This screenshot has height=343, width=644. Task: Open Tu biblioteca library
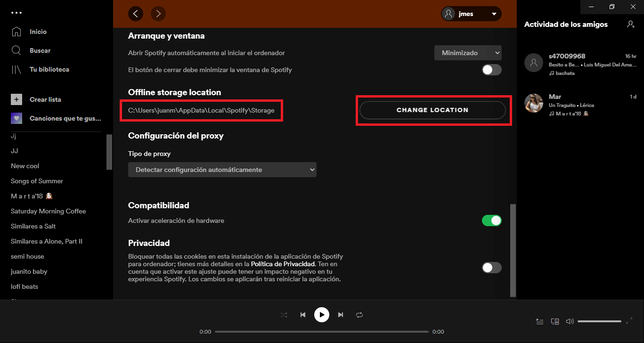[49, 69]
